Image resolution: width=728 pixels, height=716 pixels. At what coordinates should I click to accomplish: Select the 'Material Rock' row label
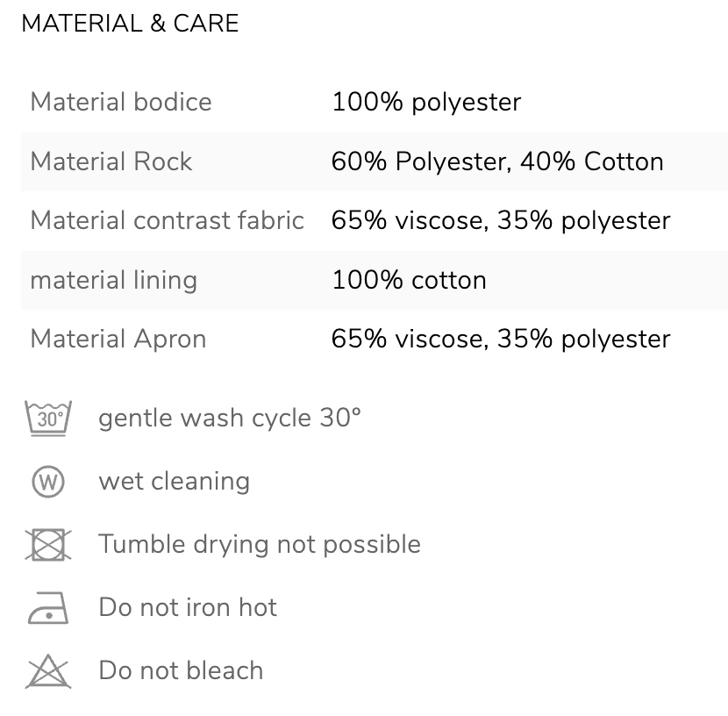tap(111, 161)
